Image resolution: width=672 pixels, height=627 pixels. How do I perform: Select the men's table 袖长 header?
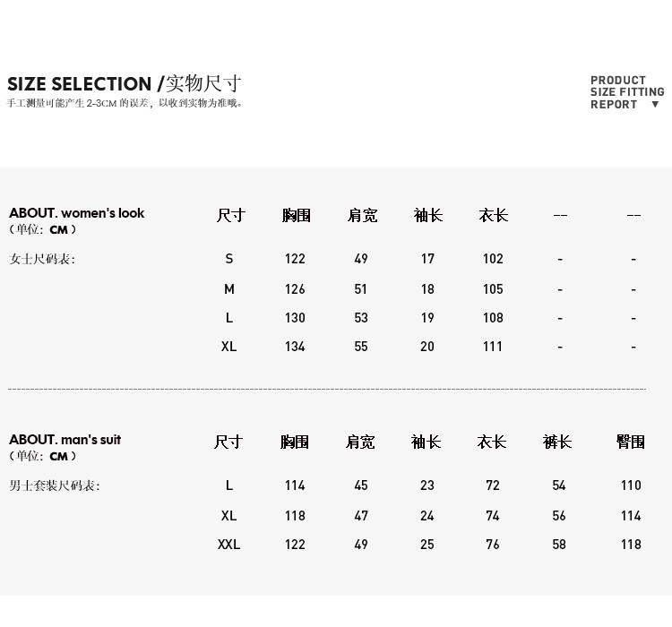pyautogui.click(x=426, y=442)
